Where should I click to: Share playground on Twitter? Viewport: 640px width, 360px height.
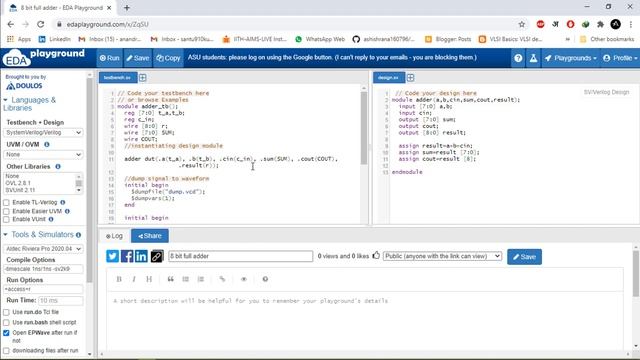(113, 256)
